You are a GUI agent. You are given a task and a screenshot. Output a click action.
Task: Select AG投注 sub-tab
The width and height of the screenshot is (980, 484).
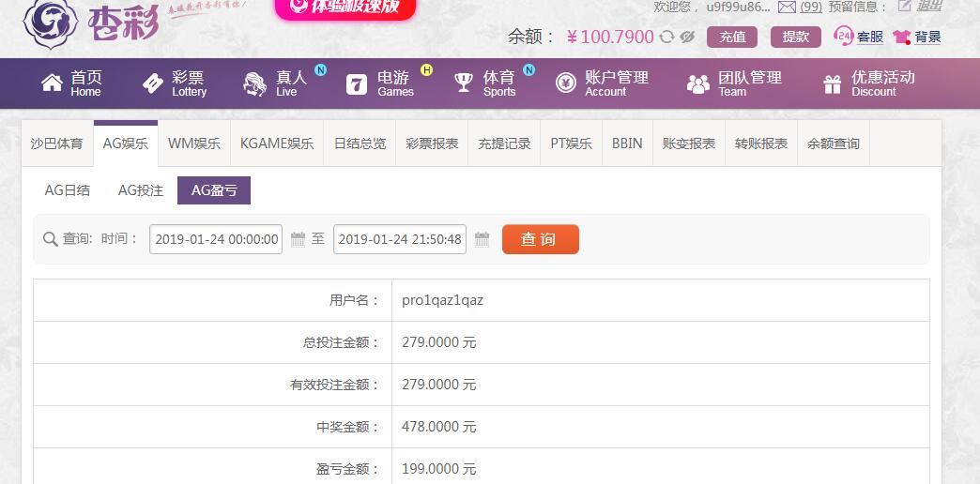141,190
